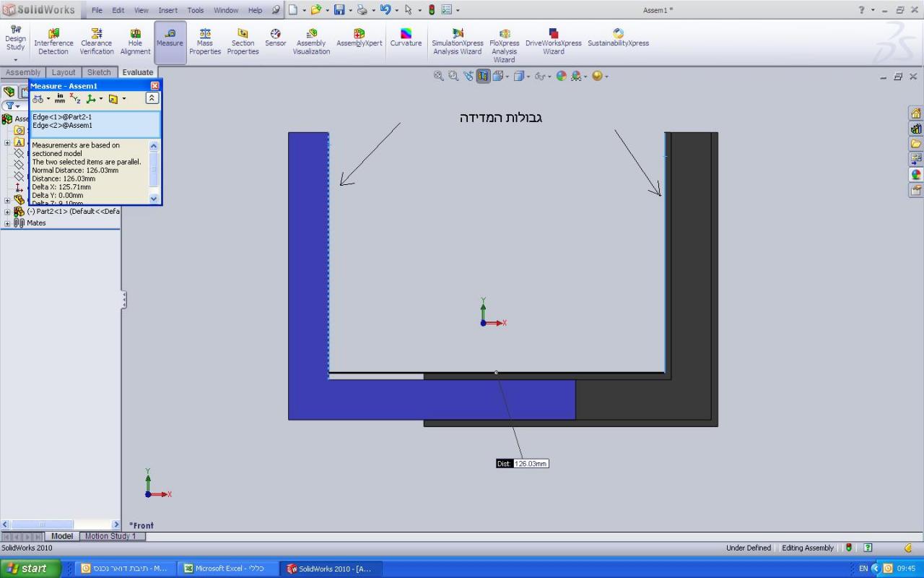
Task: Collapse the Measure dialog with chevron button
Action: tap(152, 98)
